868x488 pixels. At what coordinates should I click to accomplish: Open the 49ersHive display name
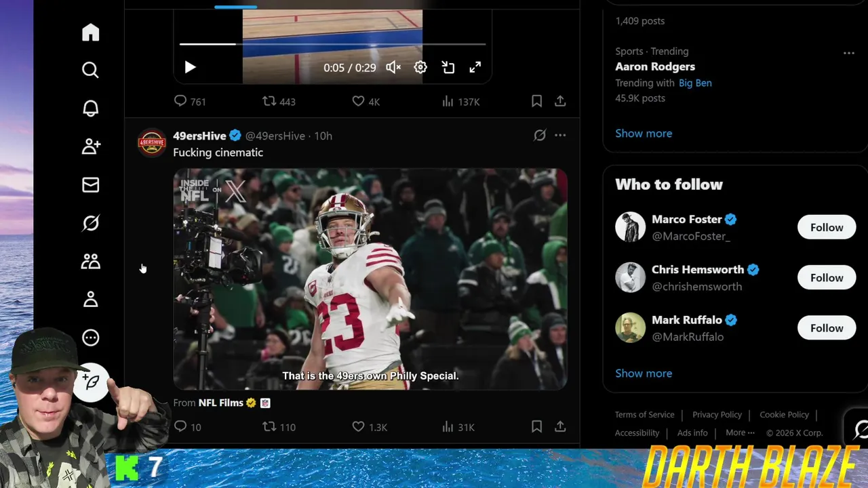point(199,136)
